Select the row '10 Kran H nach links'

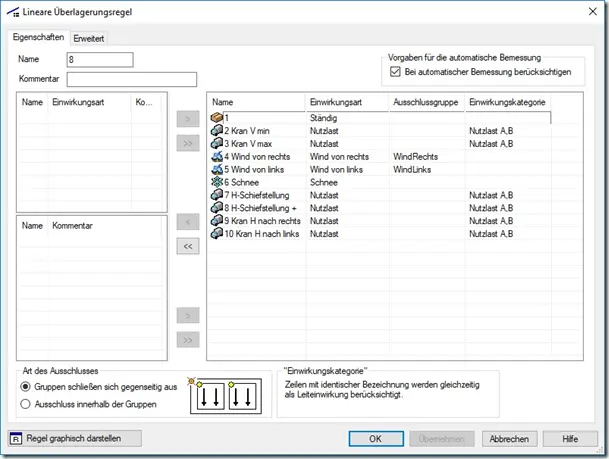pos(381,233)
